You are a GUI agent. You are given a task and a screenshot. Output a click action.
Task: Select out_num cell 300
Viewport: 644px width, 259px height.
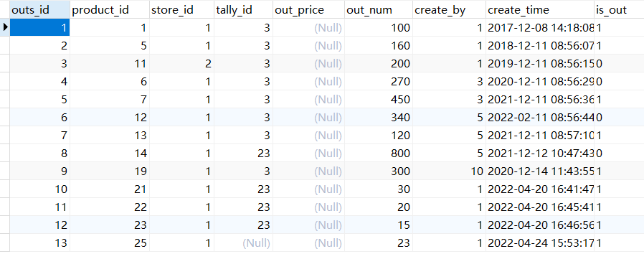point(378,171)
